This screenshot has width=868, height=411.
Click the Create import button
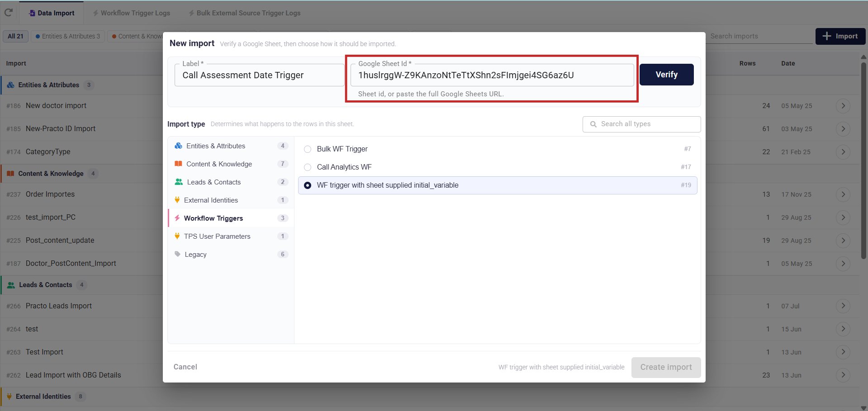(666, 367)
